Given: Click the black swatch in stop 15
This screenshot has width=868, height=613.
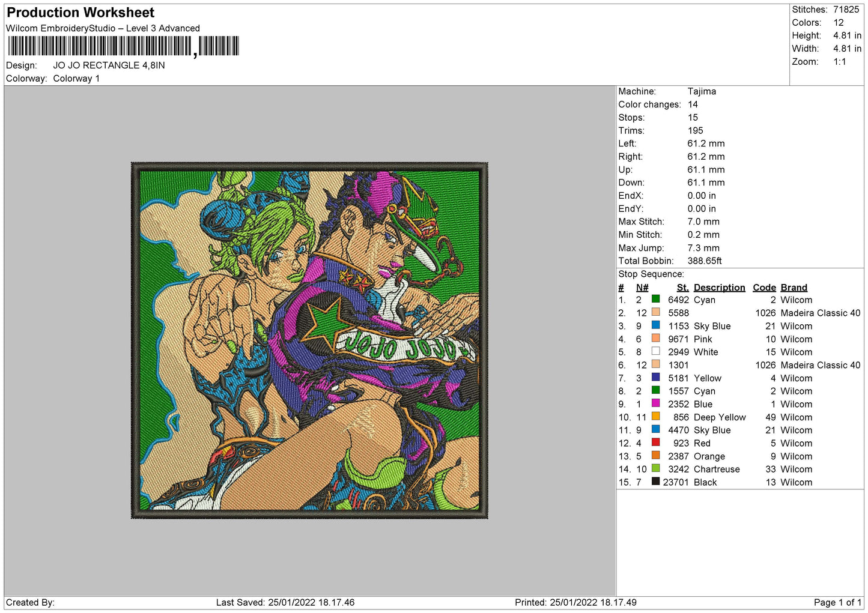Looking at the screenshot, I should click(655, 482).
